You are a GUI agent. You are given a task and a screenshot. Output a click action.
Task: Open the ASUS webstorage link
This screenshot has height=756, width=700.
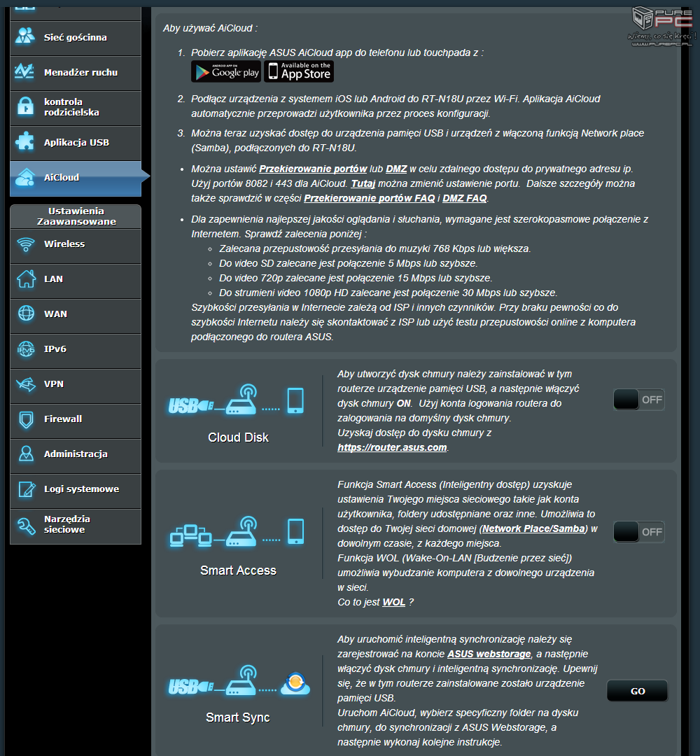coord(490,654)
